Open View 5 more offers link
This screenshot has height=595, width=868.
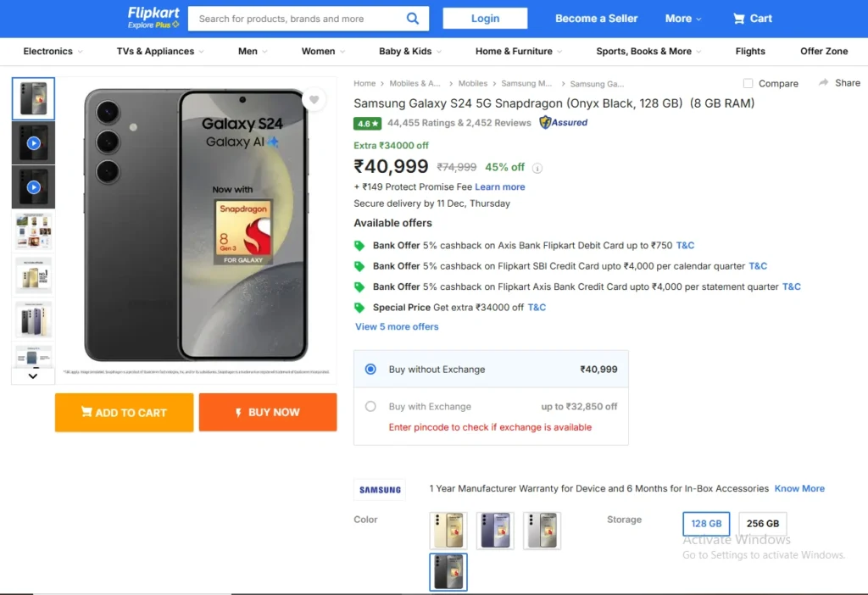[397, 326]
